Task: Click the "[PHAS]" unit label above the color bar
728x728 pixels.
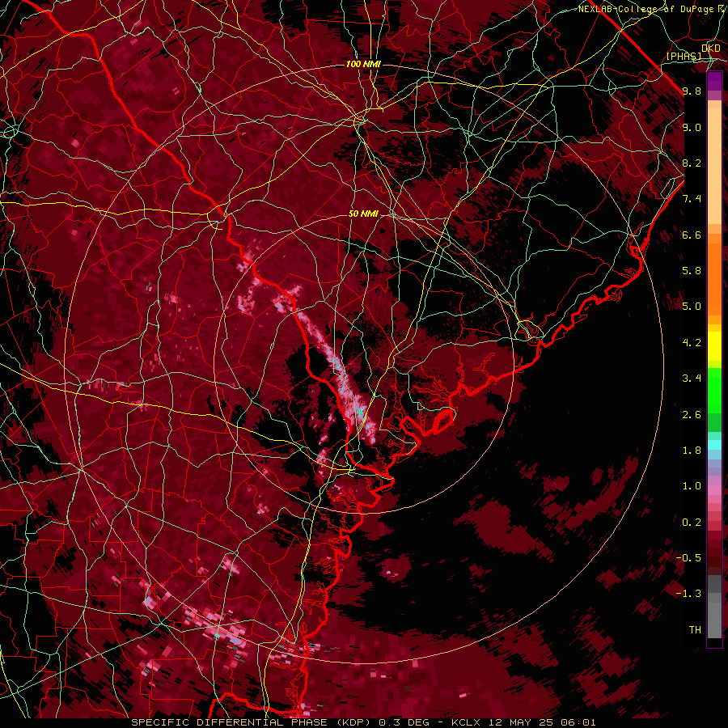Action: coord(684,56)
